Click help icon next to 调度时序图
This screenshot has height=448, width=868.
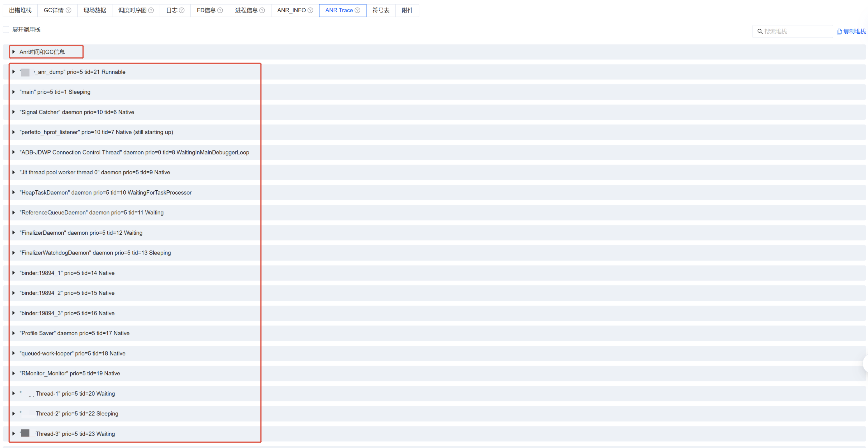[151, 10]
